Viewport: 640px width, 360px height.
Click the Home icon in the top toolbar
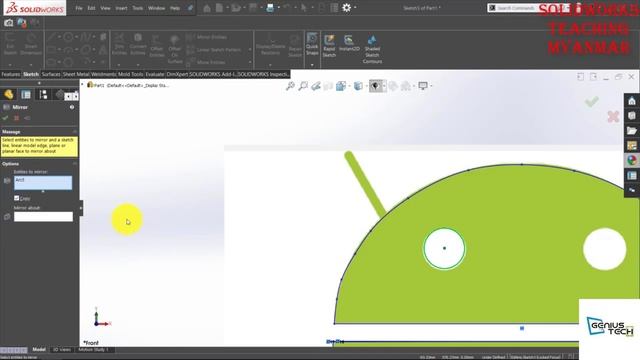207,8
